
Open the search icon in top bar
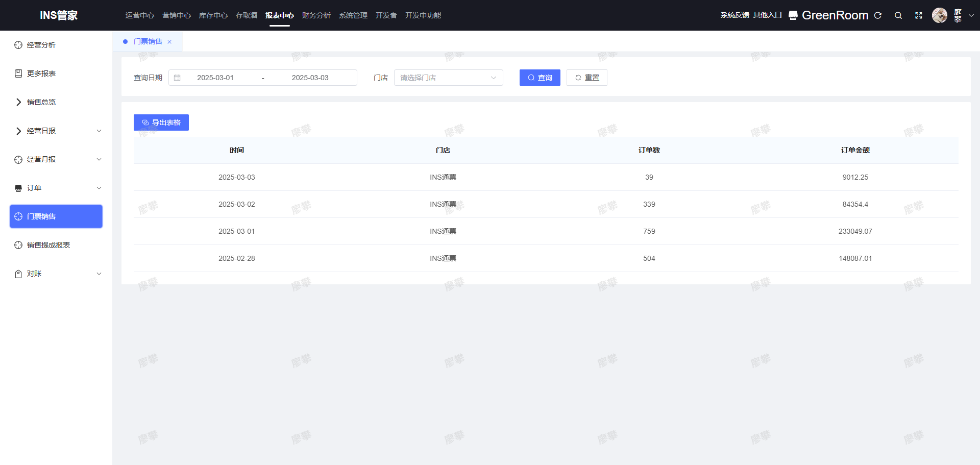click(898, 15)
